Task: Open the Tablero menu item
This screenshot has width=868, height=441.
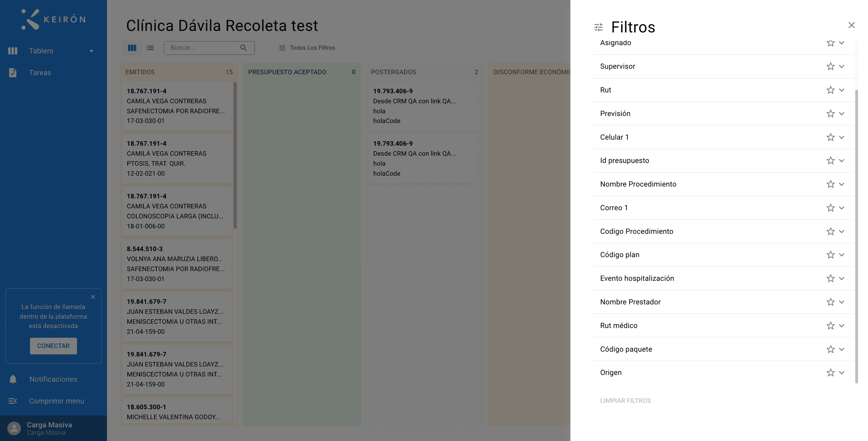Action: click(x=53, y=51)
